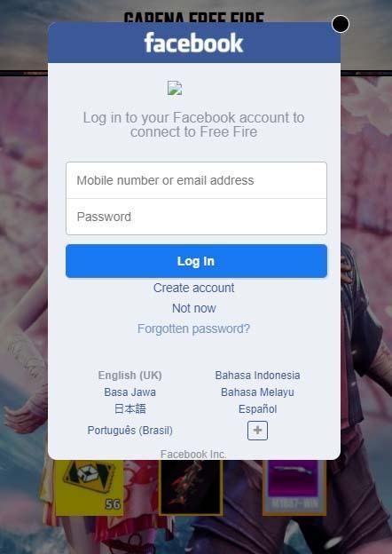Open the Create account link
Image resolution: width=392 pixels, height=554 pixels.
pos(193,288)
